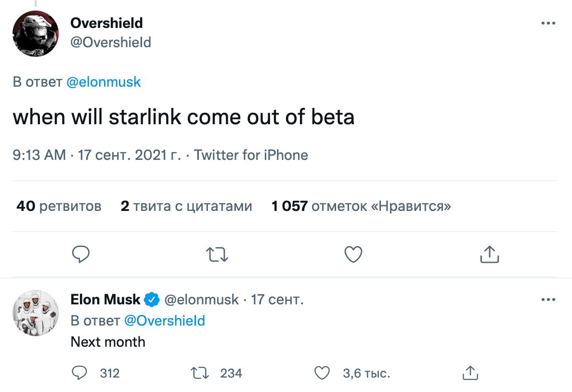Click the heart icon to like the tweet

[x=353, y=254]
